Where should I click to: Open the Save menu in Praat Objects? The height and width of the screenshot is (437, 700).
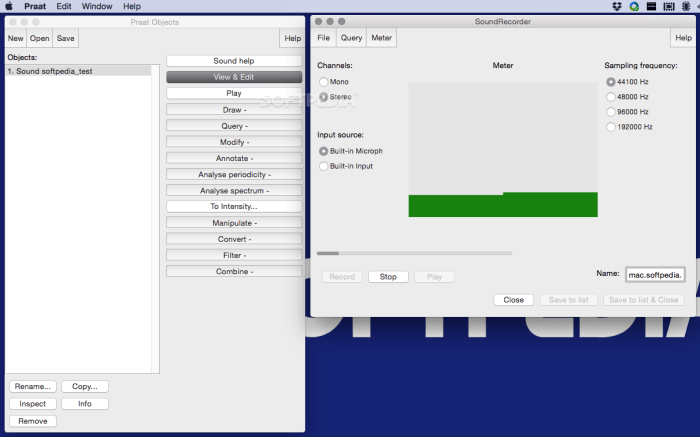(66, 38)
